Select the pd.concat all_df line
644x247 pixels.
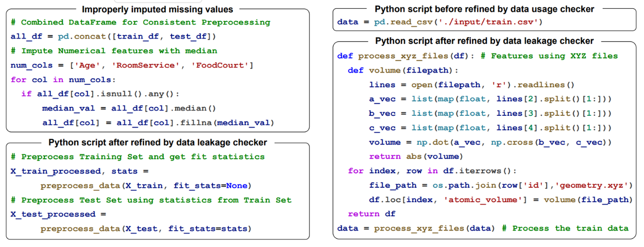pyautogui.click(x=113, y=37)
